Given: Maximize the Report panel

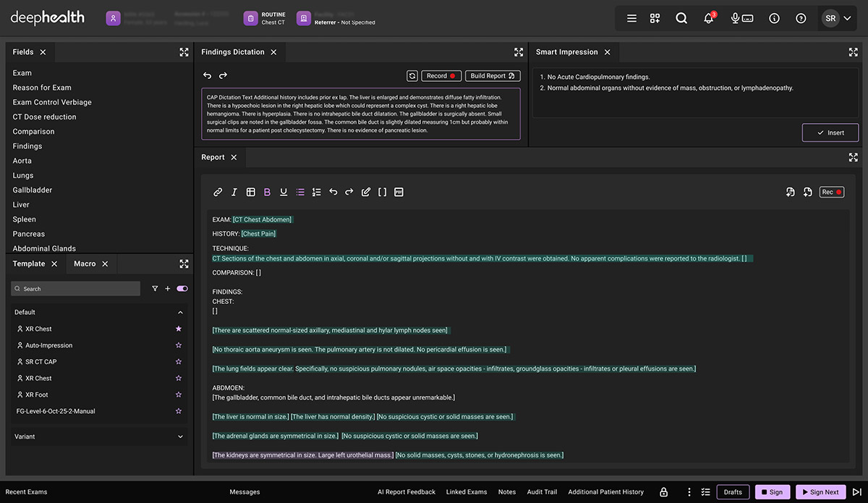Looking at the screenshot, I should click(854, 157).
